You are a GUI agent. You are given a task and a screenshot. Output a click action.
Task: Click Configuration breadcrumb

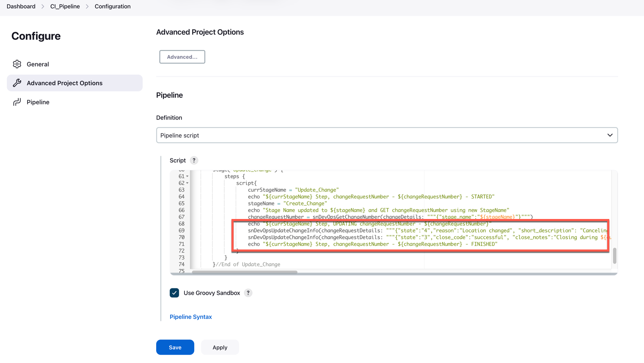(x=113, y=6)
